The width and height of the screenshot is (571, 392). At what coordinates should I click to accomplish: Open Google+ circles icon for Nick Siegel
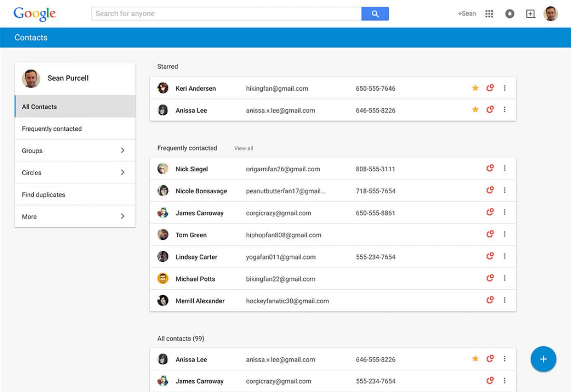pos(490,168)
